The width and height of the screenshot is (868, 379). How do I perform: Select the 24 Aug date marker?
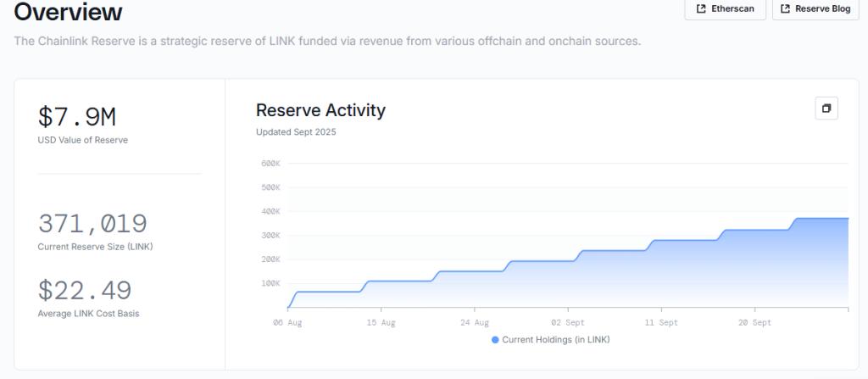[x=475, y=323]
